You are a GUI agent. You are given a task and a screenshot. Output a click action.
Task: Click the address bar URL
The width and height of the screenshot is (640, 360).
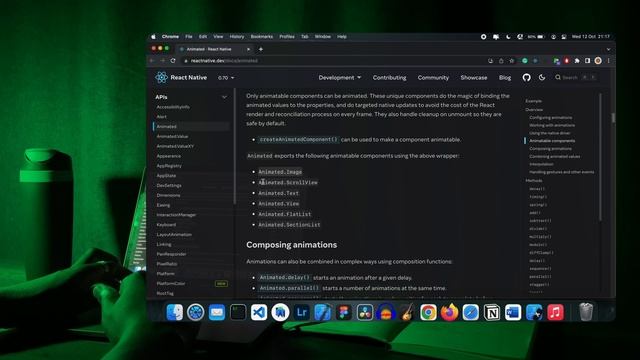224,61
